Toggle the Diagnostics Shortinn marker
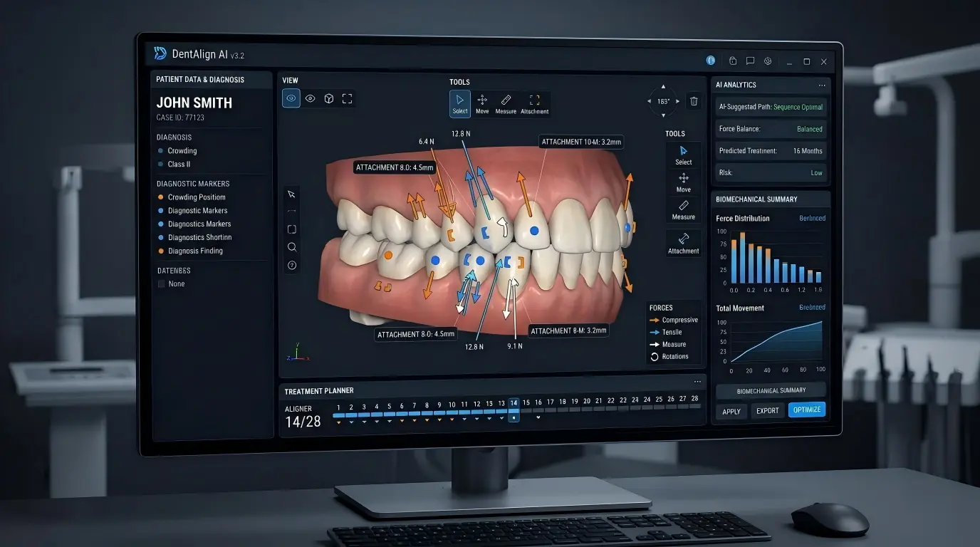 pos(195,238)
